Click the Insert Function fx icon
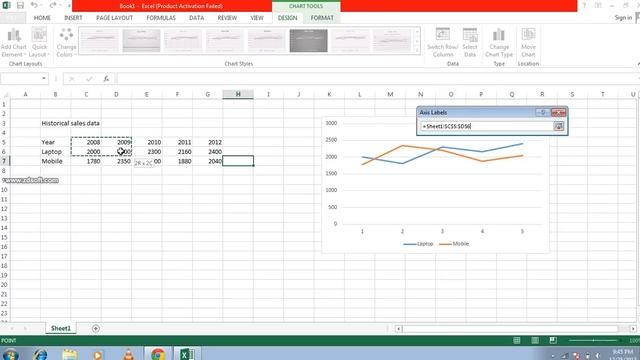 (106, 79)
